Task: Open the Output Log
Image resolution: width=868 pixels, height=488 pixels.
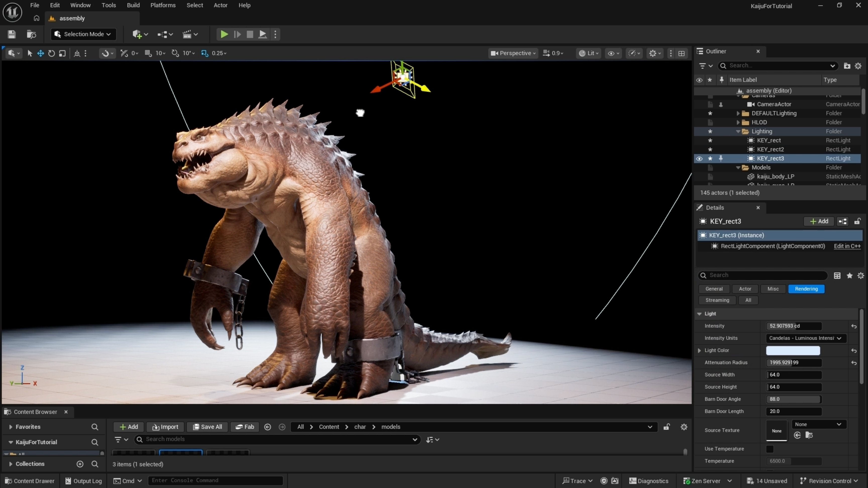Action: 84,481
